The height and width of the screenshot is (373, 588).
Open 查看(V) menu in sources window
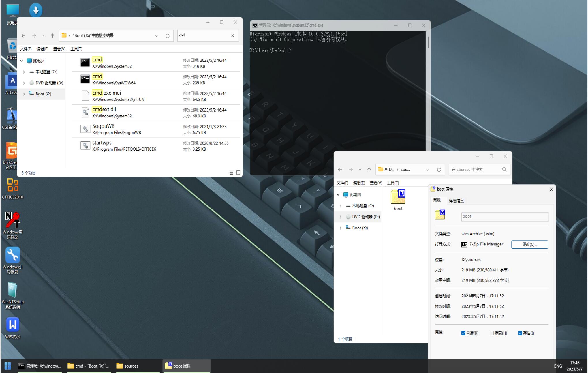point(376,183)
